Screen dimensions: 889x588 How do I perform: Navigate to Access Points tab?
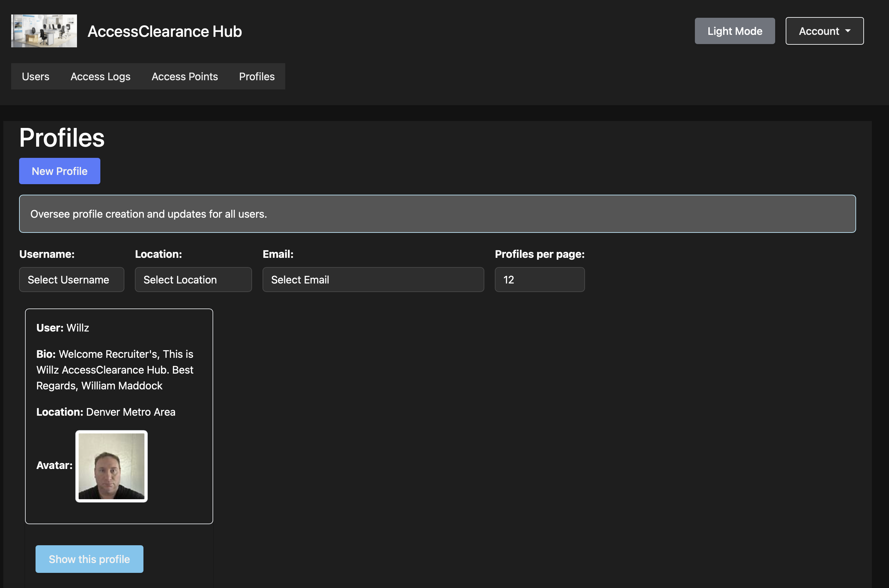point(185,77)
